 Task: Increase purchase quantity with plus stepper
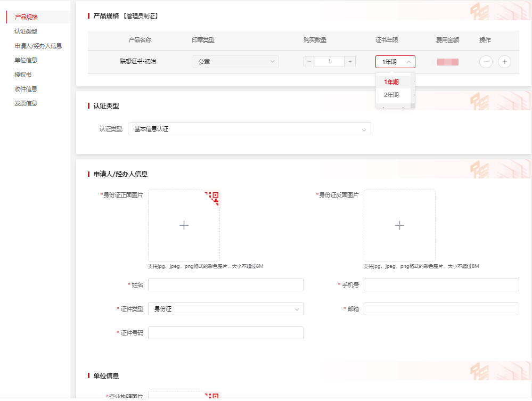tap(350, 62)
